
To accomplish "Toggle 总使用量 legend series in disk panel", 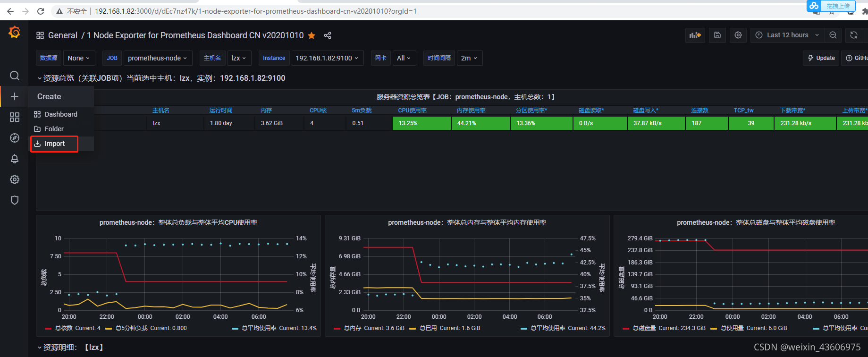I will tap(732, 328).
